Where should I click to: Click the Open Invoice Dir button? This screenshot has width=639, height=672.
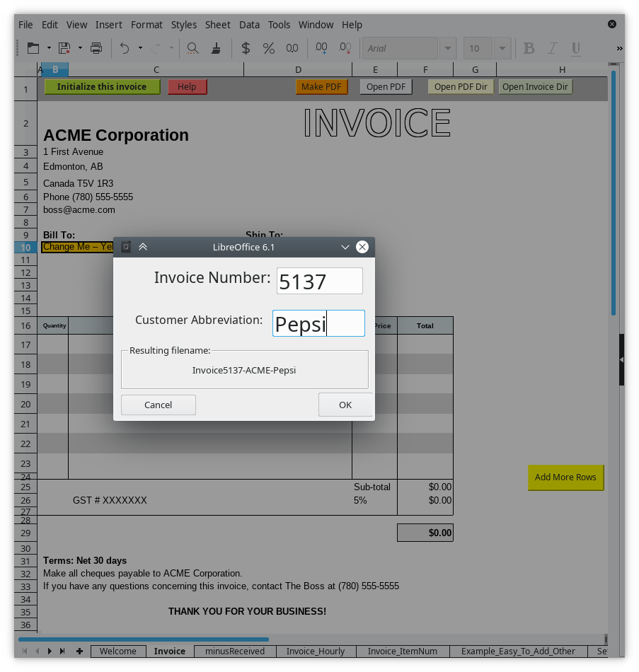point(535,86)
